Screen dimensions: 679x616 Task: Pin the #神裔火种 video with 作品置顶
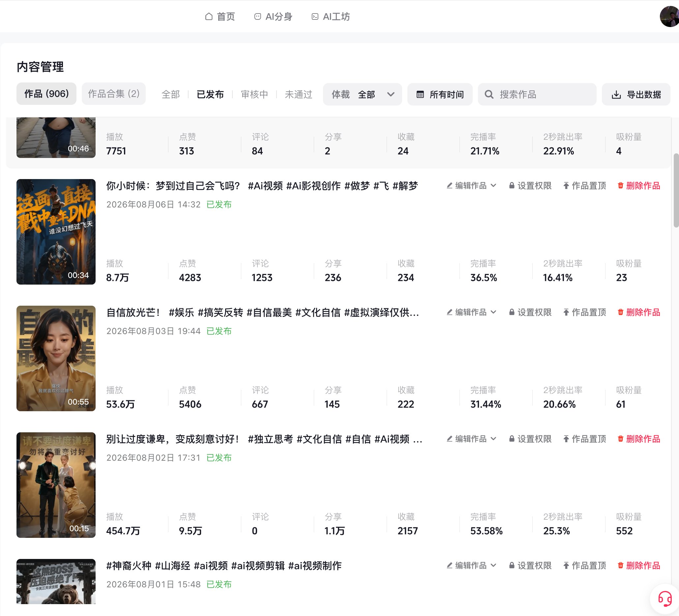point(584,566)
